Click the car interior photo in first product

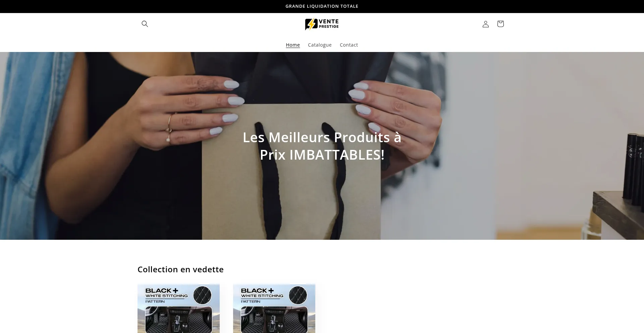tap(178, 320)
